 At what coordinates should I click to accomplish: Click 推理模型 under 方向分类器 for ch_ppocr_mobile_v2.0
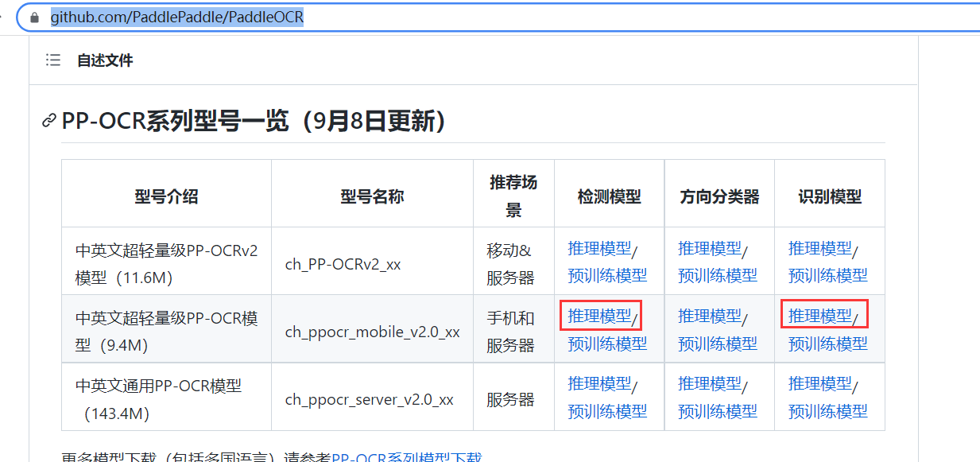[708, 315]
